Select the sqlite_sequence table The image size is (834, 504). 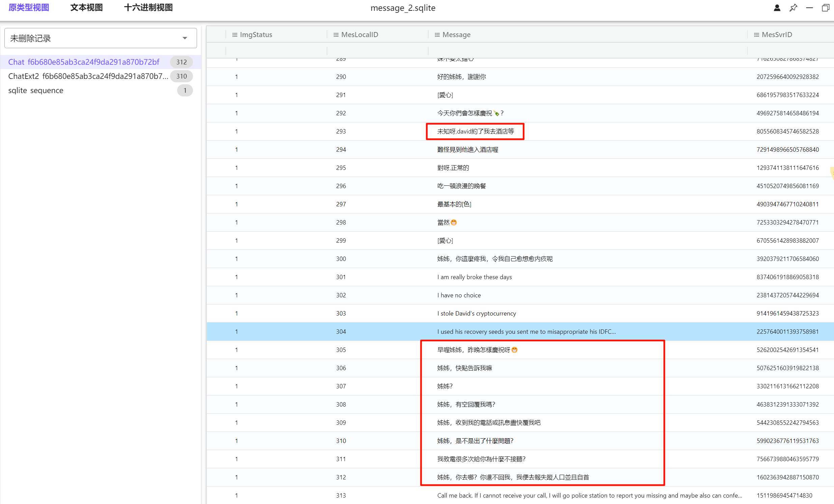[35, 90]
